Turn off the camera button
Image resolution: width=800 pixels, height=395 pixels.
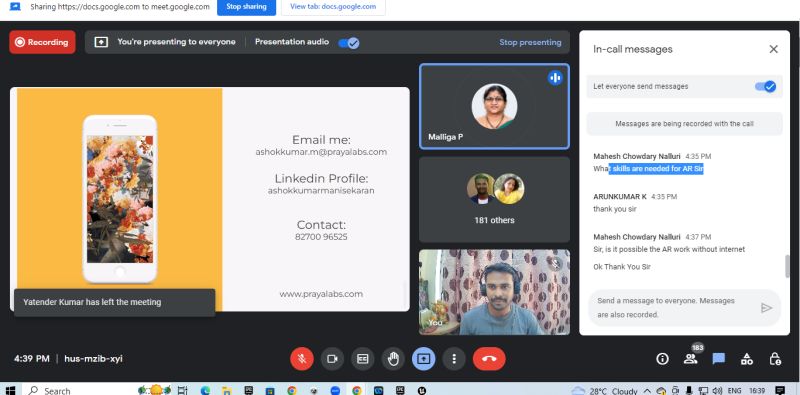click(x=332, y=359)
